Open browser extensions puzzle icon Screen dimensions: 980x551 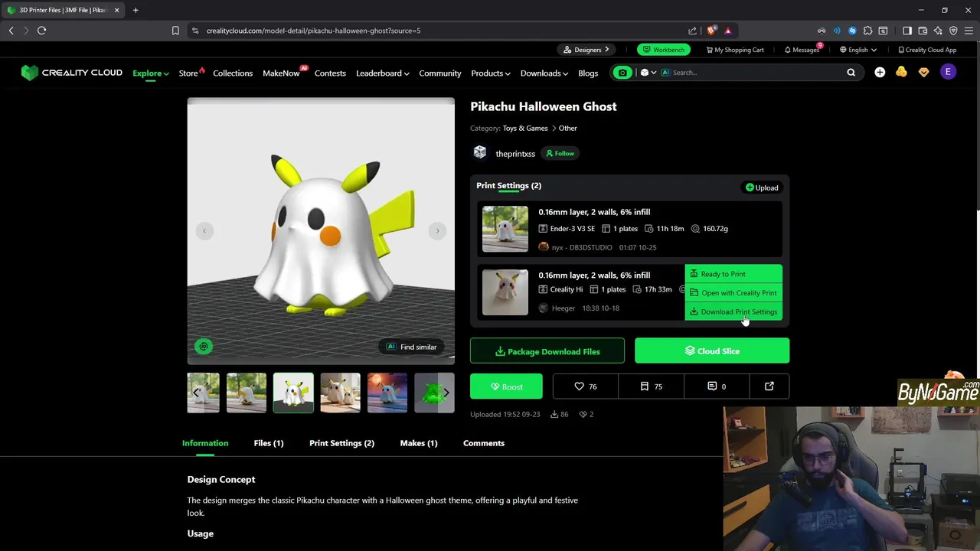(867, 31)
